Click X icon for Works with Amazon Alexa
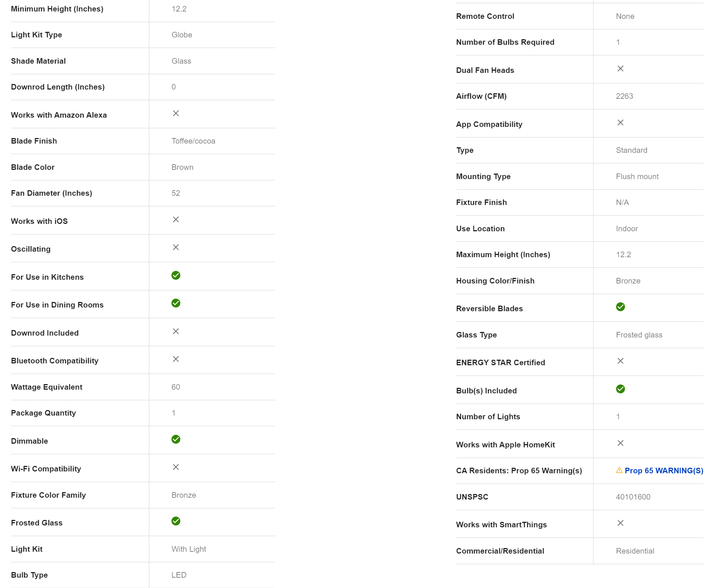Image resolution: width=719 pixels, height=588 pixels. click(176, 113)
